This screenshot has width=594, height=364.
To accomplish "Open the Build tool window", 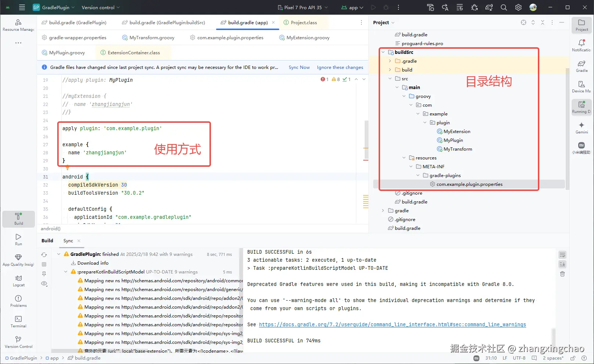I will 19,219.
